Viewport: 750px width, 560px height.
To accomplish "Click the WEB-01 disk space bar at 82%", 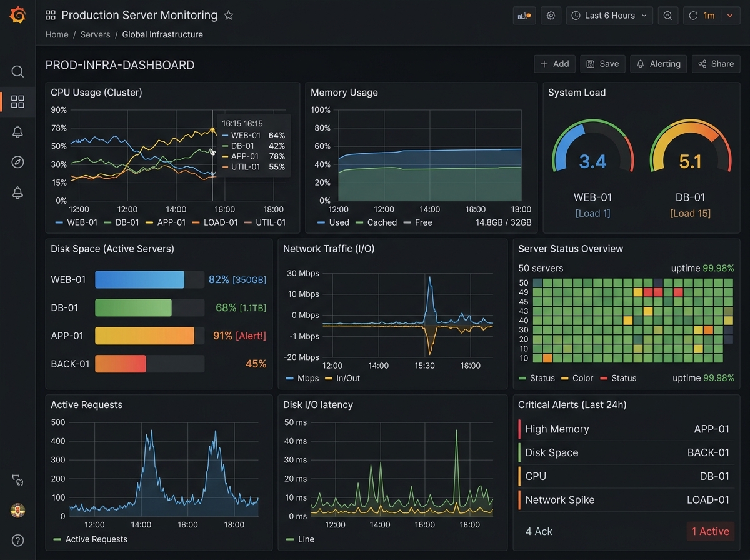I will click(149, 280).
